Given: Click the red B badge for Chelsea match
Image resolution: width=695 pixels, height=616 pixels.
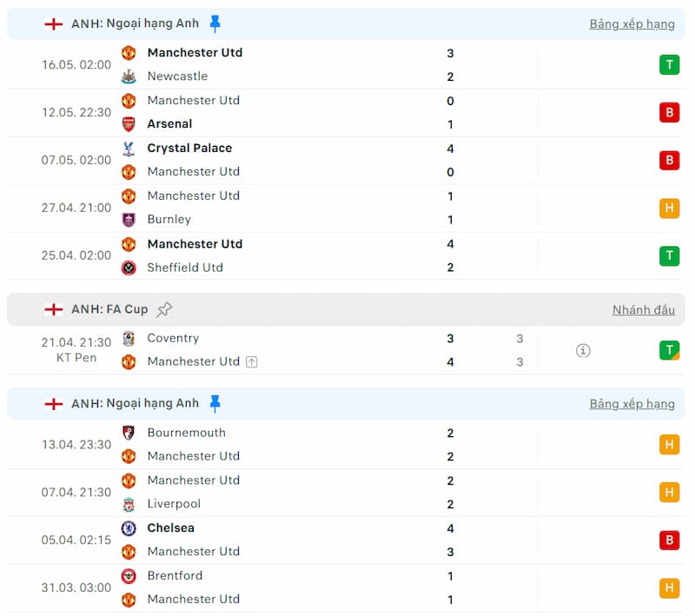Looking at the screenshot, I should (669, 540).
